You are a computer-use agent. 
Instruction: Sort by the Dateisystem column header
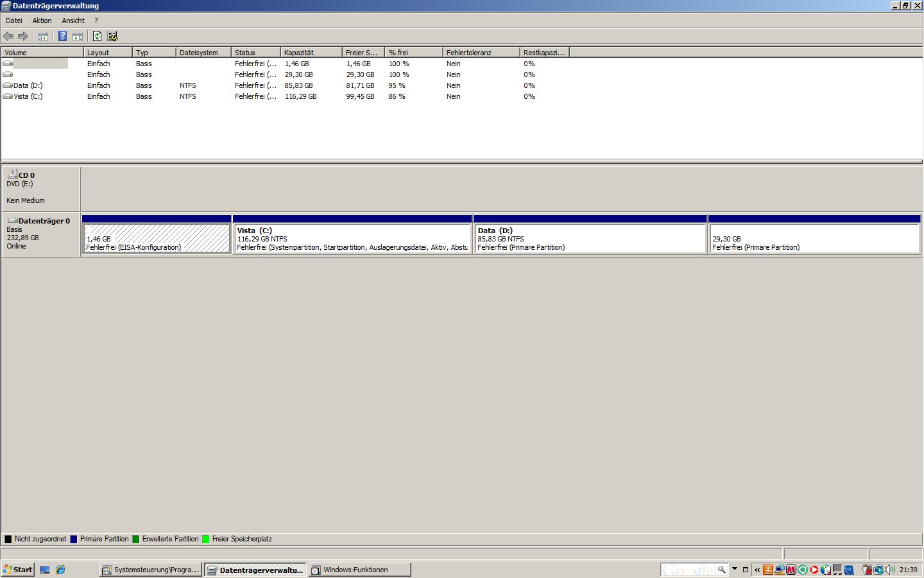point(203,53)
